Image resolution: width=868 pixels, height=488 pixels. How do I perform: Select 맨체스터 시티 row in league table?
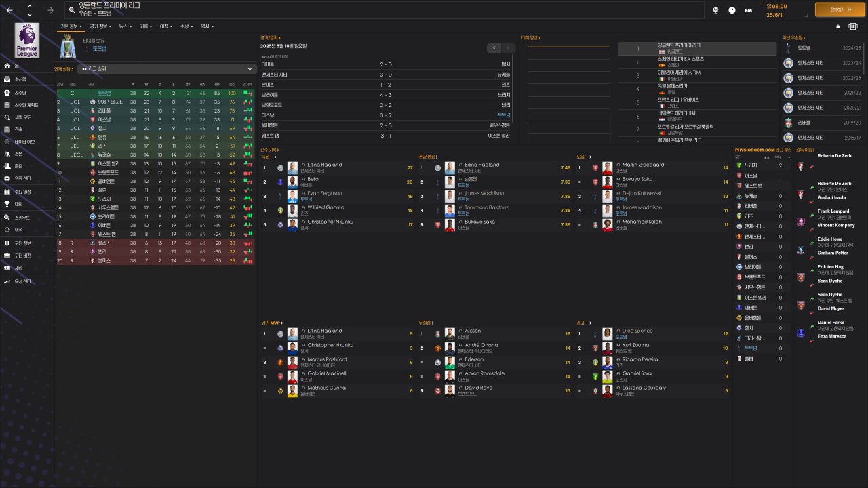point(155,102)
